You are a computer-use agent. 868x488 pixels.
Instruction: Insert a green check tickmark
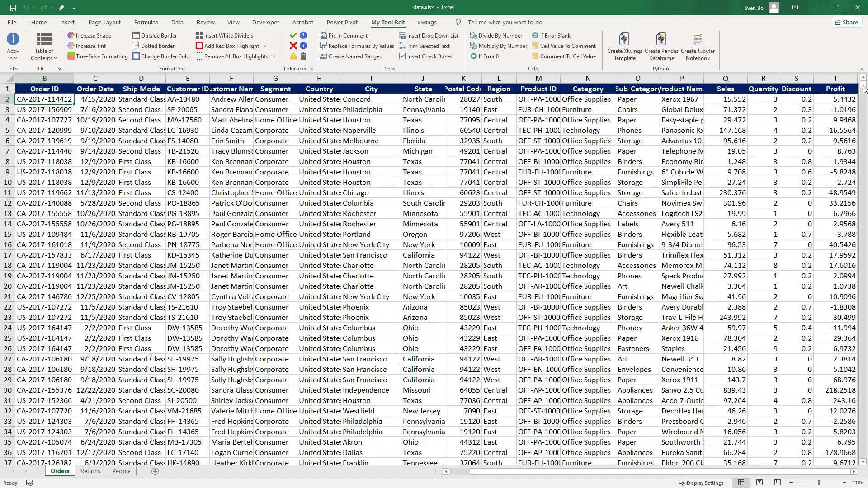(x=293, y=35)
